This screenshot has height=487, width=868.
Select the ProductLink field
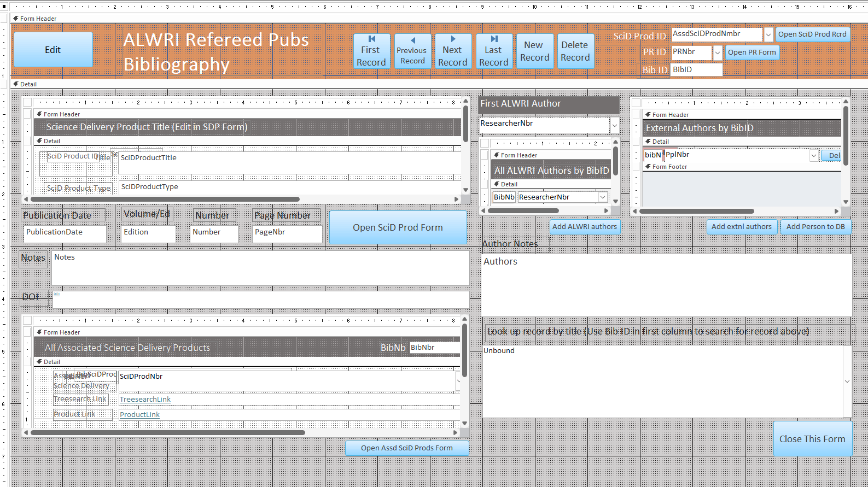(289, 415)
